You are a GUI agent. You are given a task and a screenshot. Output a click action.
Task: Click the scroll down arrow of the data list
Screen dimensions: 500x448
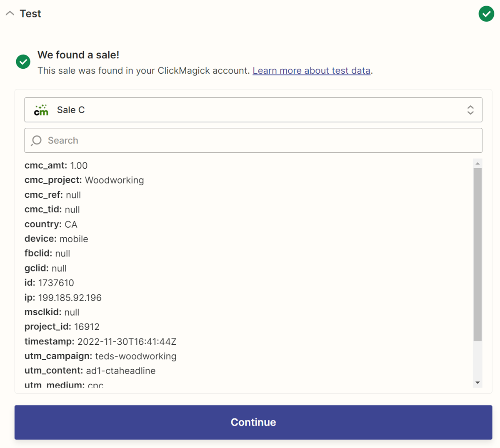[x=477, y=383]
